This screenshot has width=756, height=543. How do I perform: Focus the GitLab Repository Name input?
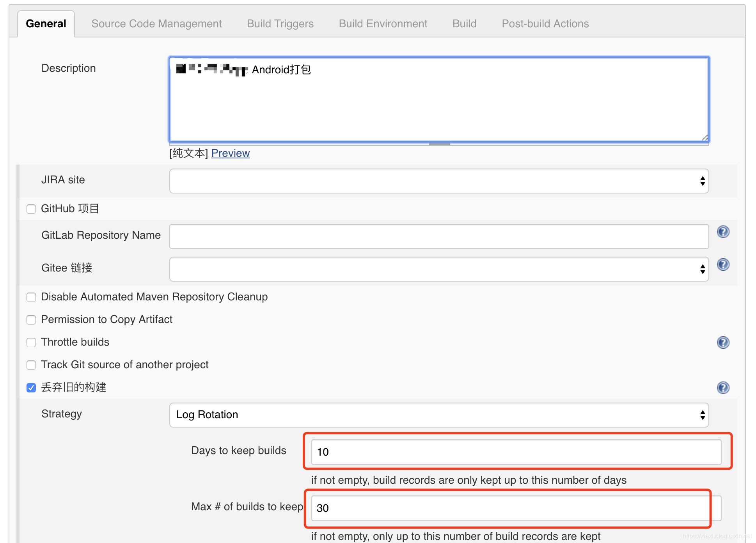coord(439,236)
